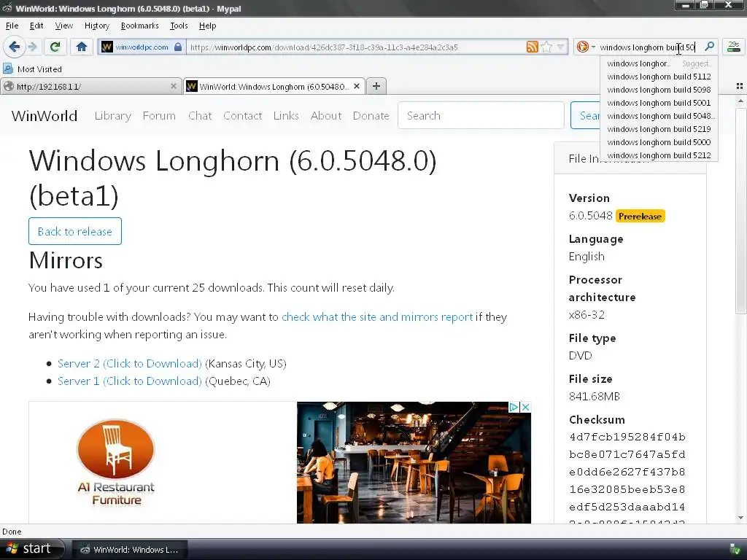Pick suggestion windows longhorn build 5048
747x560 pixels.
pyautogui.click(x=659, y=116)
